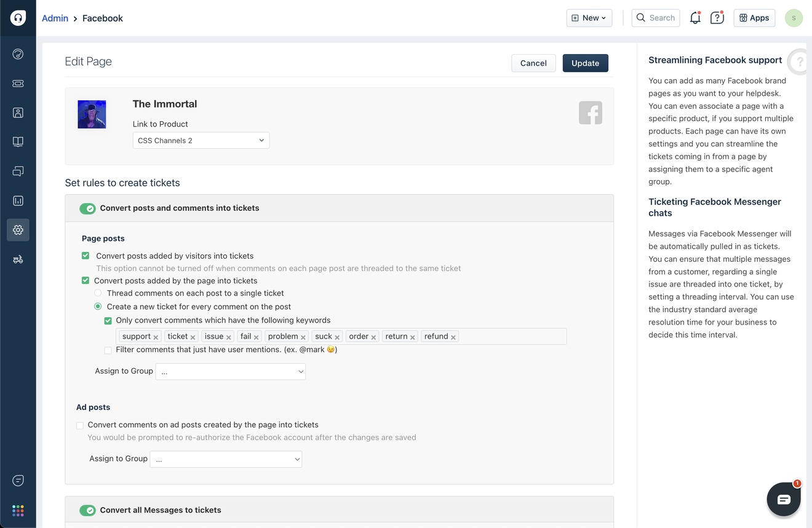The height and width of the screenshot is (528, 812).
Task: Open the colorful app switcher grid icon
Action: [18, 511]
